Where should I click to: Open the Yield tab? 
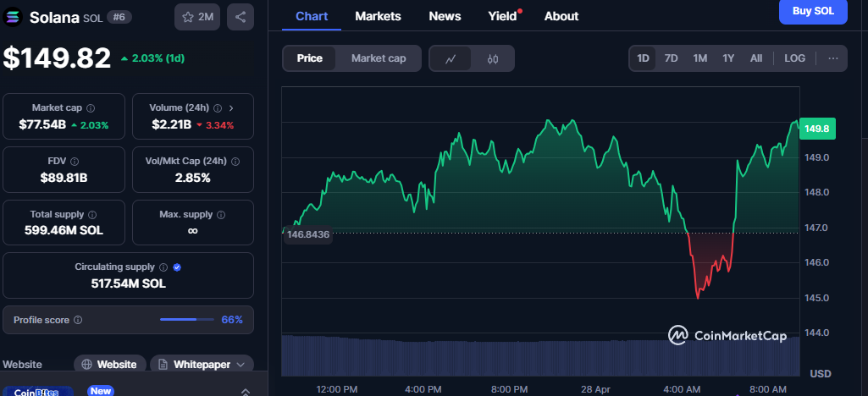click(503, 16)
